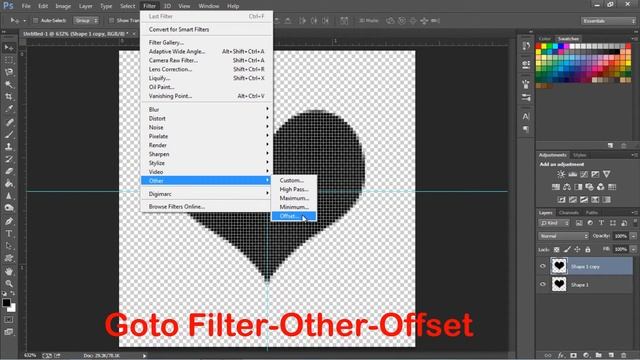This screenshot has height=360, width=640.
Task: Switch to the Channels tab
Action: click(569, 213)
